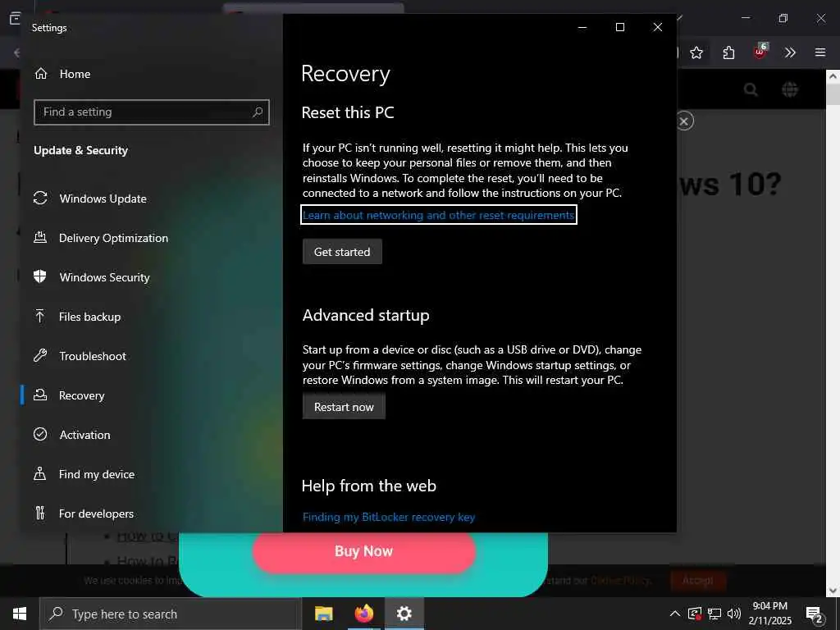Screen dimensions: 840x630
Task: Click browser scrollbar down arrow
Action: pyautogui.click(x=833, y=591)
